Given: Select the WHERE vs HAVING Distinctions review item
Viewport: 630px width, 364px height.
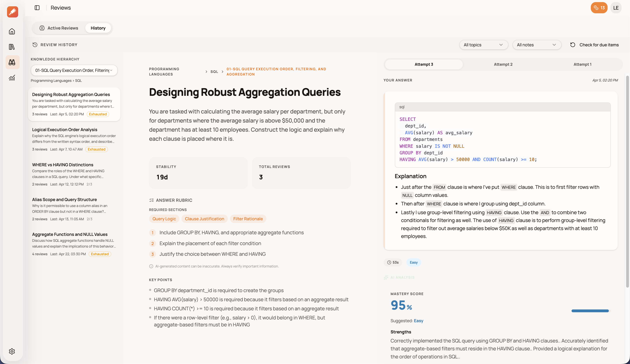Looking at the screenshot, I should pos(62,165).
